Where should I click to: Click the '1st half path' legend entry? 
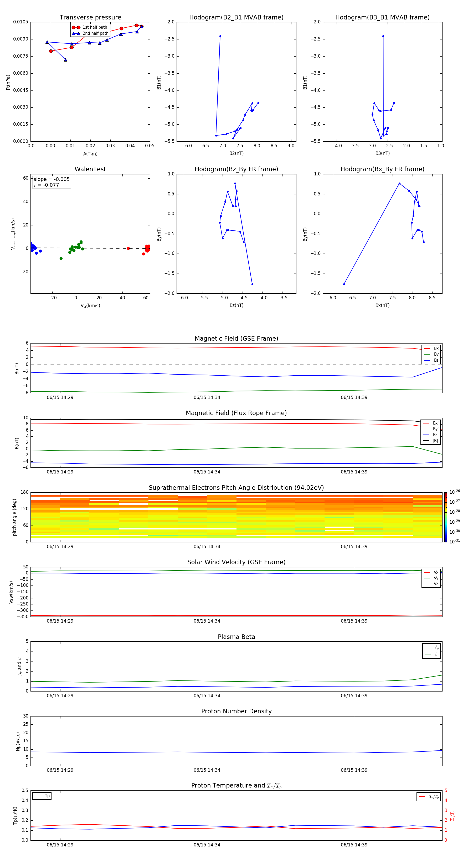click(x=90, y=27)
